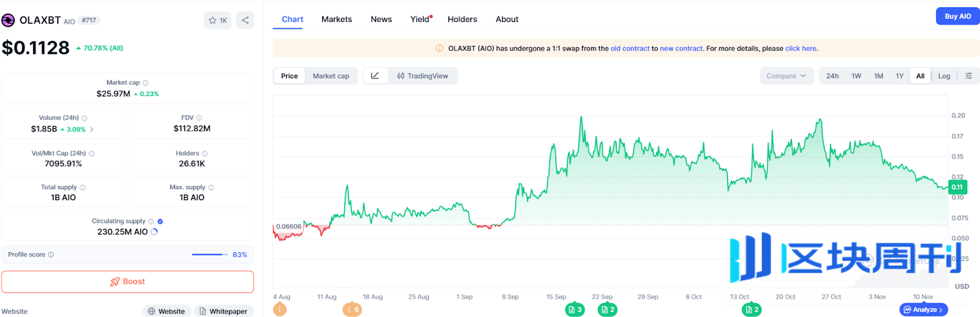980x317 pixels.
Task: Click the 26.61K holders value
Action: [192, 163]
